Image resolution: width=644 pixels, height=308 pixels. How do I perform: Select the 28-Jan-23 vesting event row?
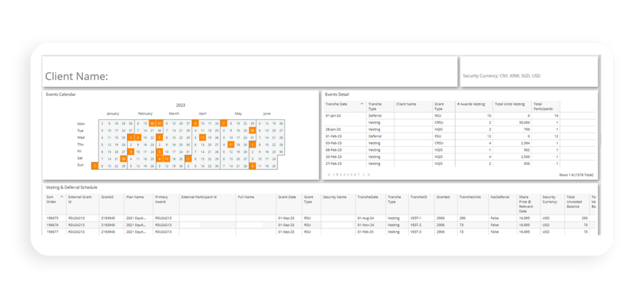click(x=459, y=130)
